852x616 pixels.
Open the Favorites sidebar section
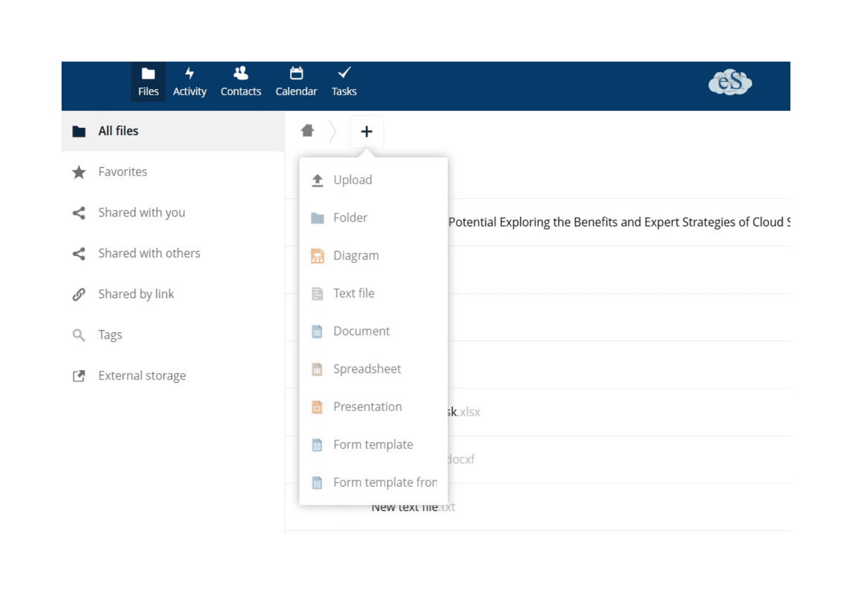123,172
